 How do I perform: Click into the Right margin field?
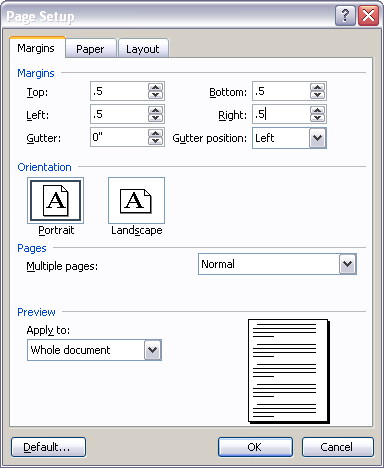281,114
